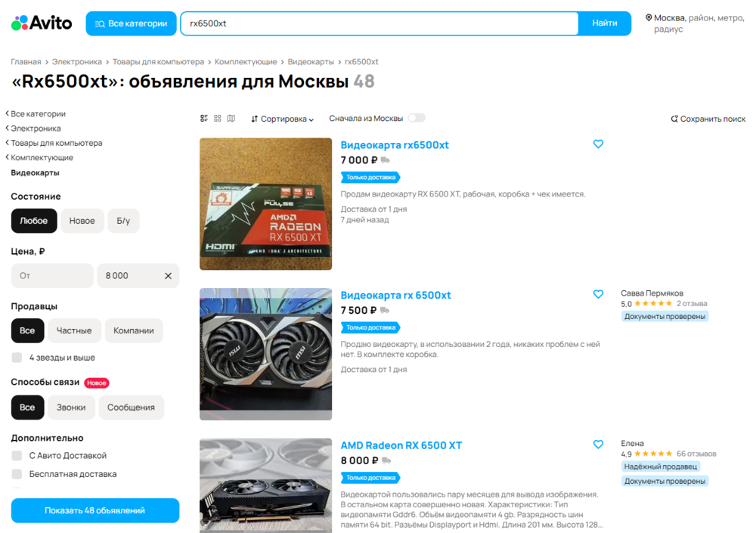756x533 pixels.
Task: Select 'Частные' sellers filter
Action: coord(74,330)
